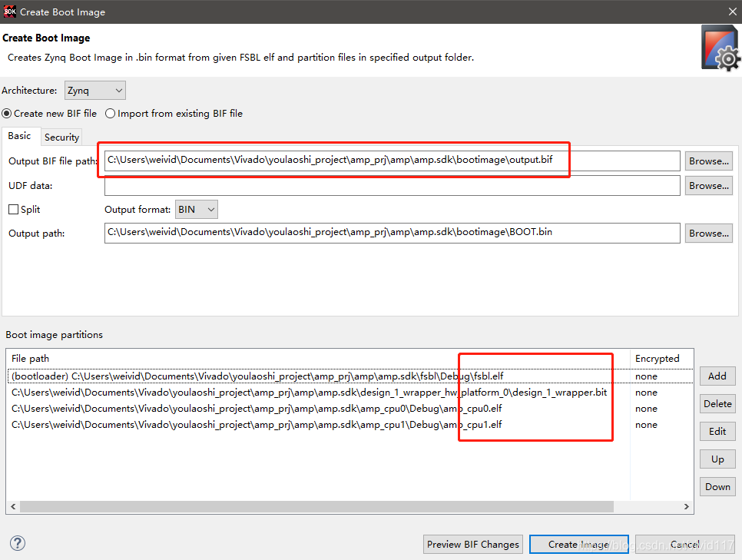
Task: Select Create new BIF file option
Action: click(x=49, y=114)
